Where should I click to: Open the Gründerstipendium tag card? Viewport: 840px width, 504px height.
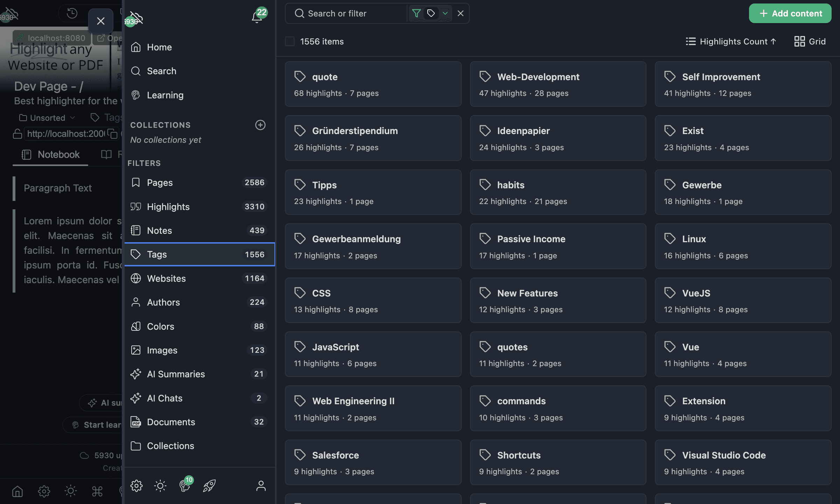[373, 138]
